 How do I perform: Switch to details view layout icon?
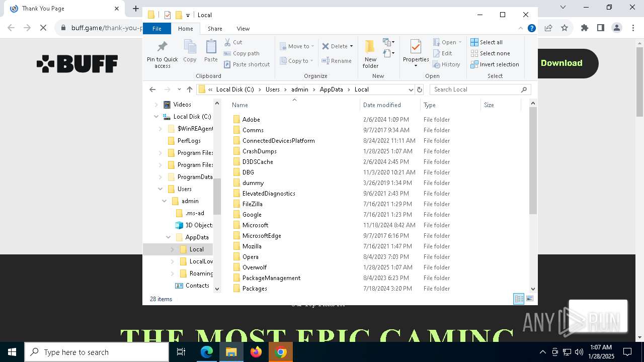point(519,299)
